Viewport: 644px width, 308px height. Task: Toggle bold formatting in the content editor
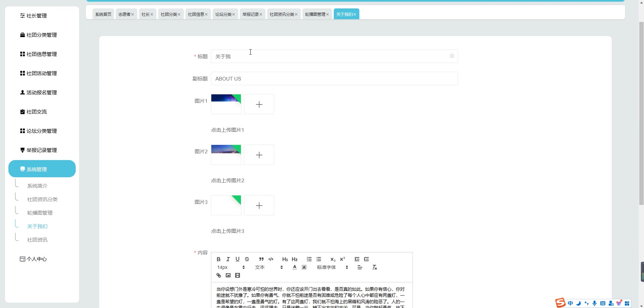click(218, 259)
